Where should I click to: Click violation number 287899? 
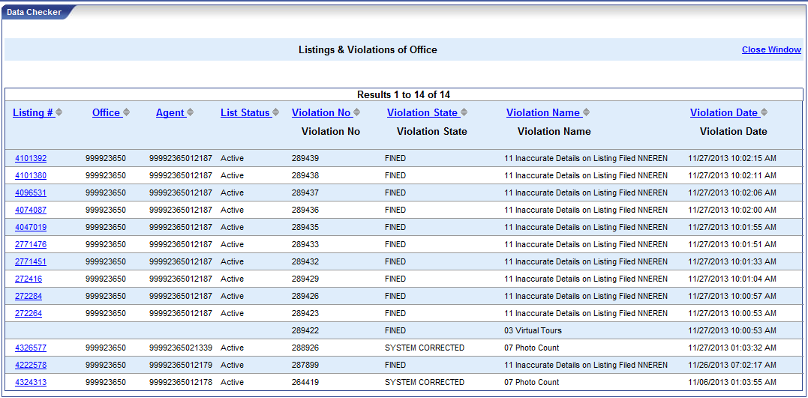click(305, 365)
